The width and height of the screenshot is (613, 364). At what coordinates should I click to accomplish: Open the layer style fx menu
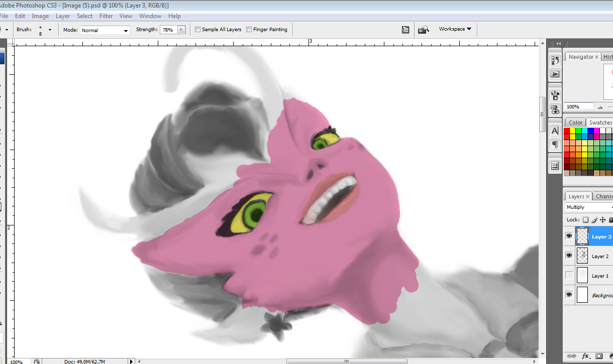pos(585,356)
